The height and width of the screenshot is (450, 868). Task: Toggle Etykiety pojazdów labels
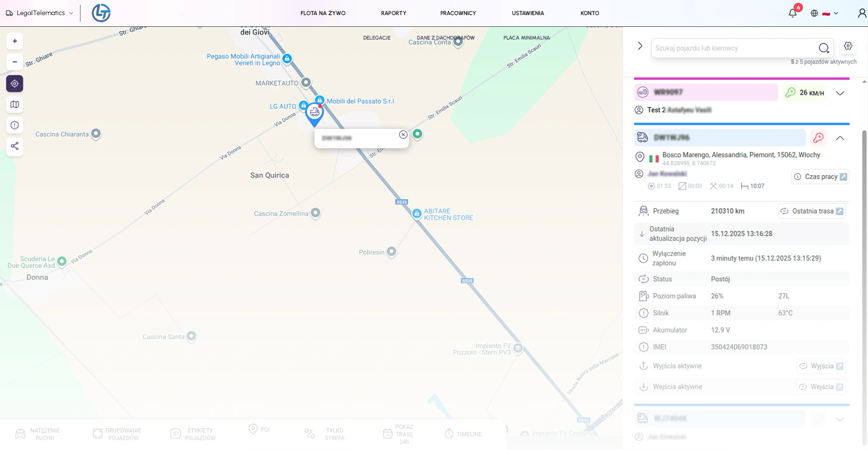[193, 434]
